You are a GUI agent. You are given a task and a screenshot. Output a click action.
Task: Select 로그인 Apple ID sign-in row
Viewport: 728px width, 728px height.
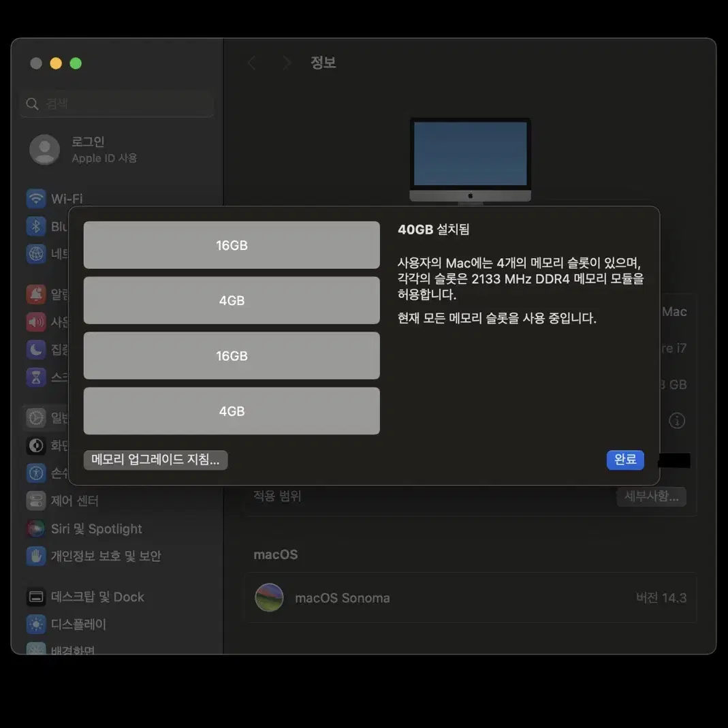coord(117,150)
